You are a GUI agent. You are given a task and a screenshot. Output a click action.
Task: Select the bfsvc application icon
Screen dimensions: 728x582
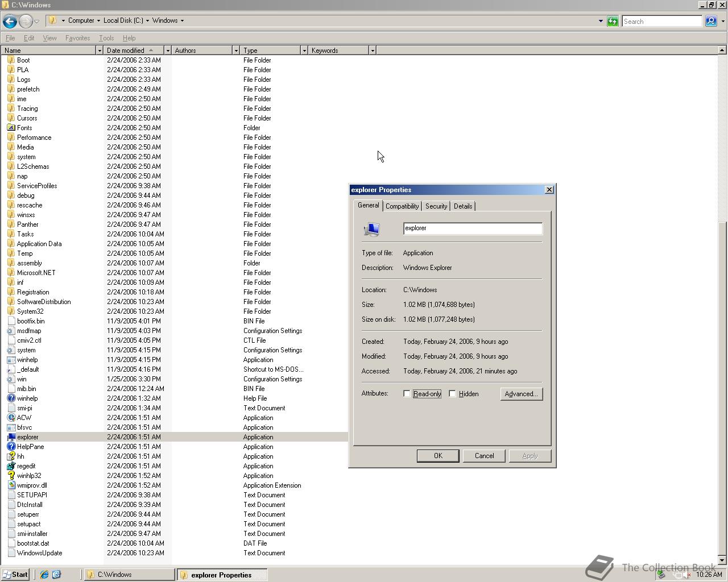click(x=11, y=427)
